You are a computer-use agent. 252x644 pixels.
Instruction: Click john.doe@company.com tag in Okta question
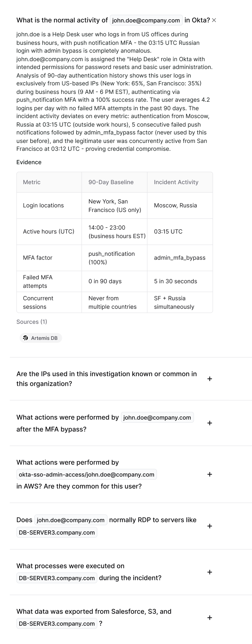click(x=146, y=20)
